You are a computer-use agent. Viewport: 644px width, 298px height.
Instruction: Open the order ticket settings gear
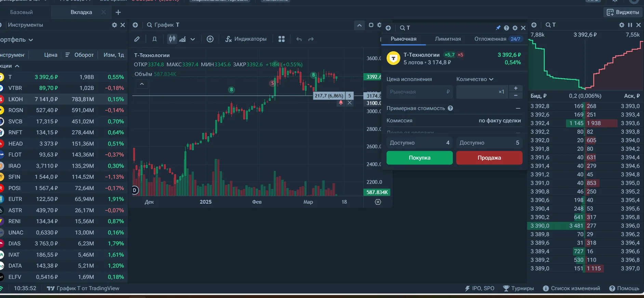pos(515,28)
